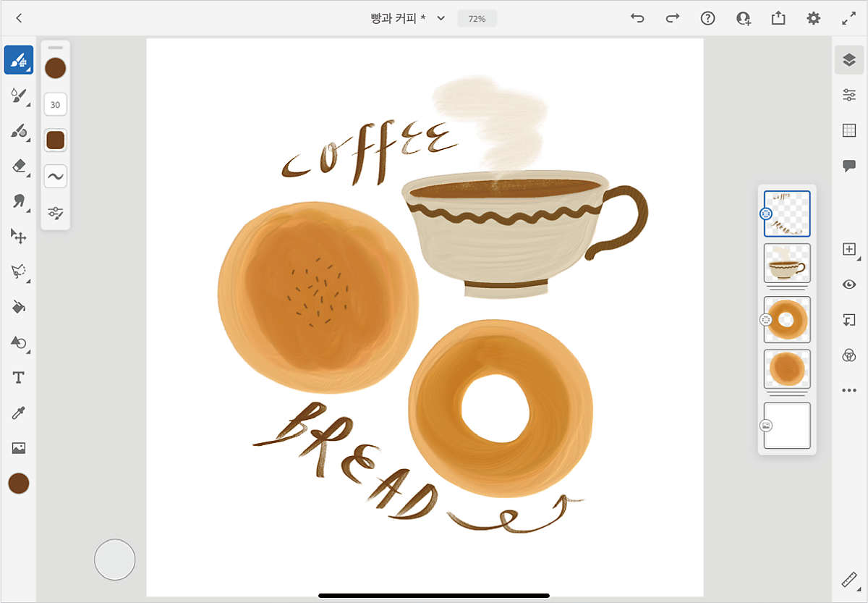Toggle the Precision grid panel
Image resolution: width=868 pixels, height=603 pixels.
(849, 130)
